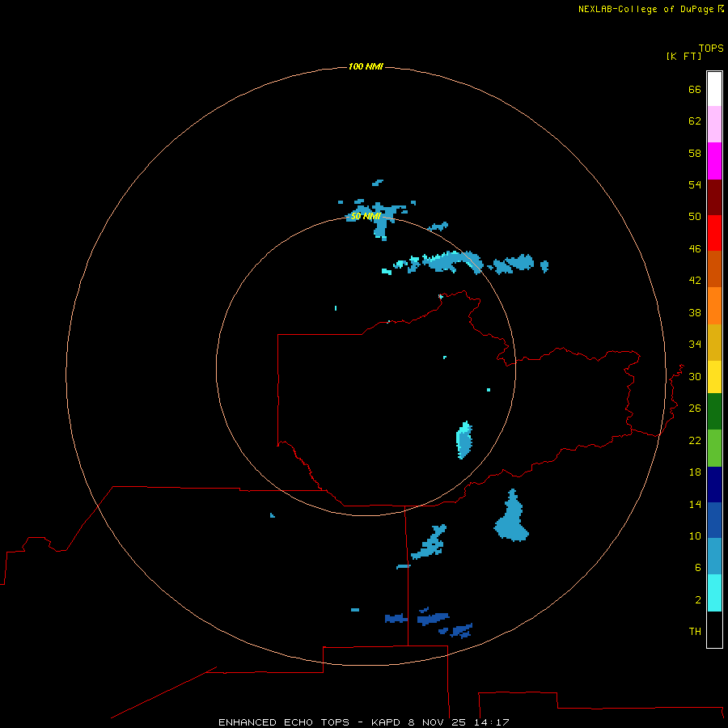Select the legend value 58
The height and width of the screenshot is (728, 728).
click(x=695, y=153)
